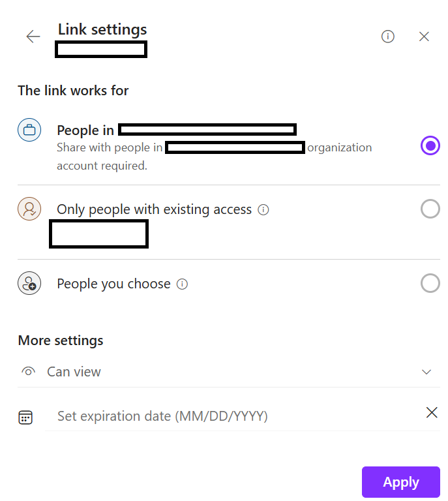
Task: Show info for Only people with existing access
Action: [x=263, y=210]
